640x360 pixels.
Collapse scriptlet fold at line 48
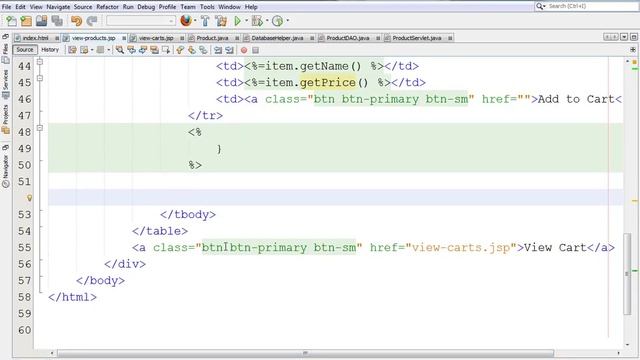click(40, 128)
